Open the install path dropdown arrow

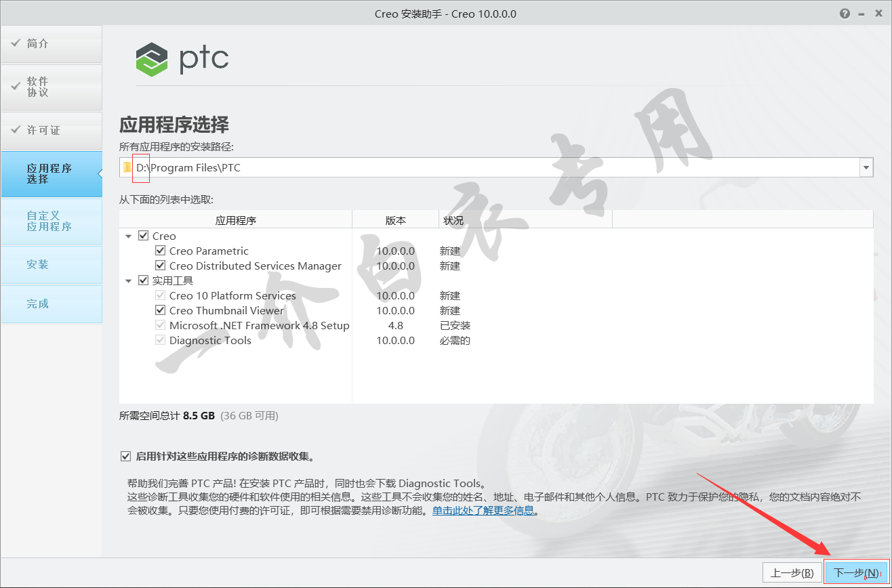[866, 167]
